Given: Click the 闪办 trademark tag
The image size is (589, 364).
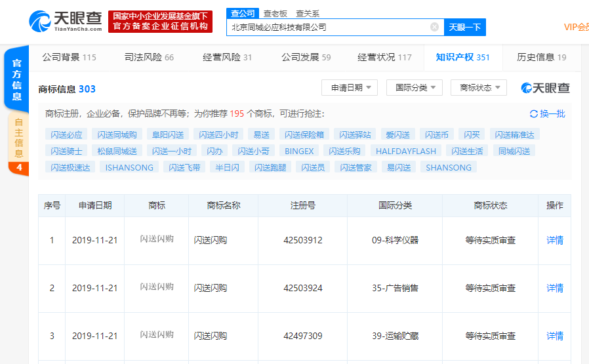Looking at the screenshot, I should [214, 151].
